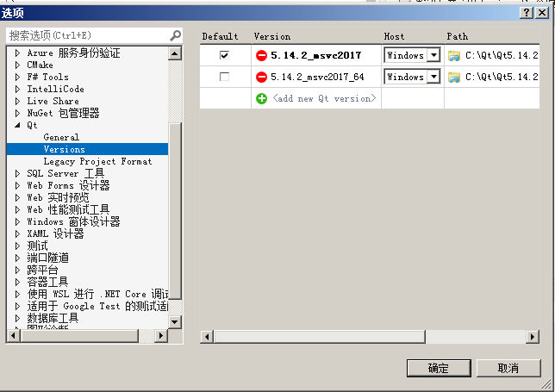Screen dimensions: 555x392
Task: Click the red remove icon for 5.14.2_msvc2017_64
Action: tap(261, 77)
